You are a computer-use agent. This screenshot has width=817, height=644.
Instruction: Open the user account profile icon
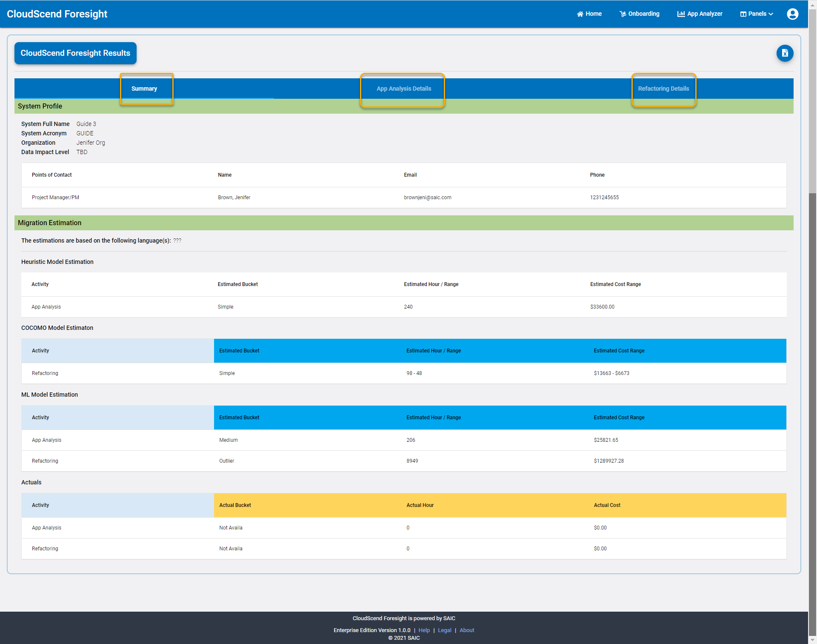(x=792, y=14)
